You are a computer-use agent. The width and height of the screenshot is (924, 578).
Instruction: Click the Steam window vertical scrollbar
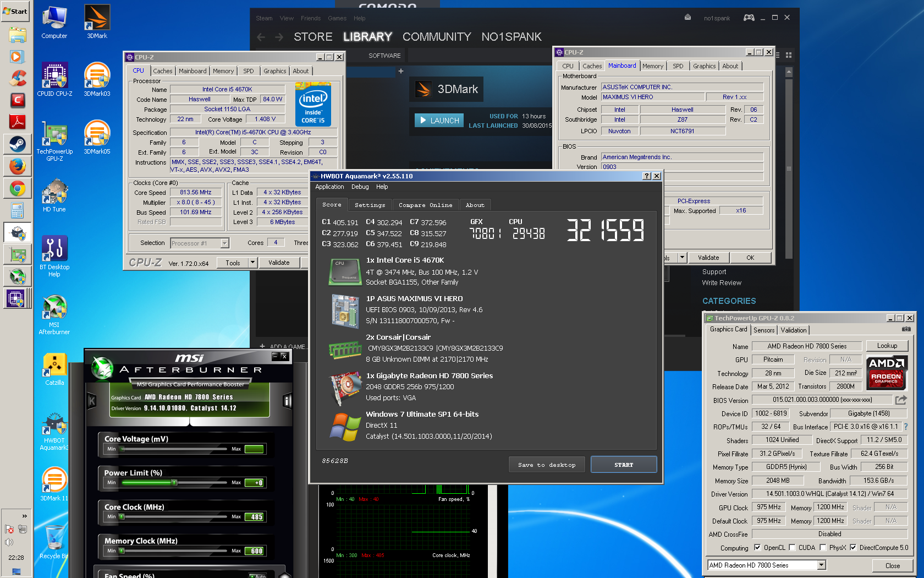point(789,168)
